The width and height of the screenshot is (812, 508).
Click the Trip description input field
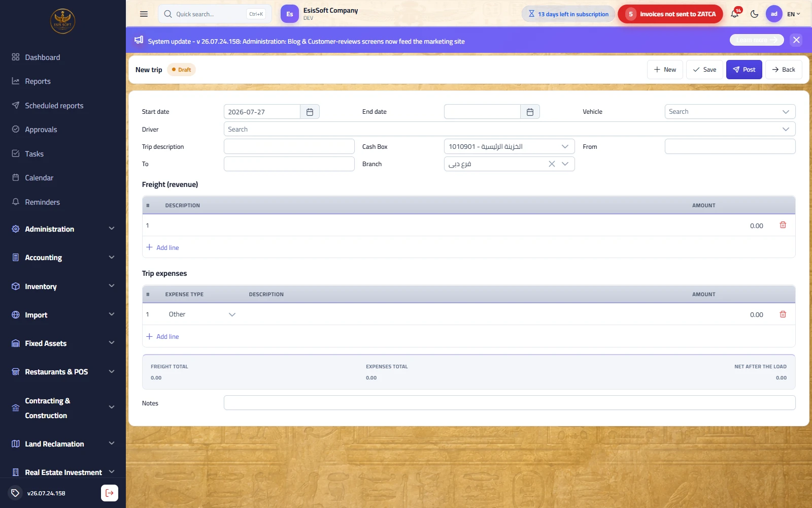pos(289,147)
